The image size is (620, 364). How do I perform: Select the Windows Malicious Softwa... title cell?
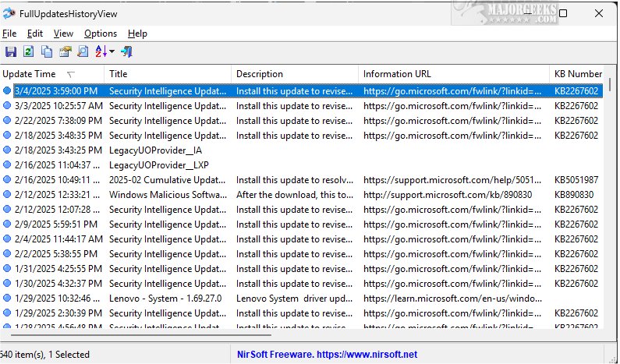tap(168, 194)
